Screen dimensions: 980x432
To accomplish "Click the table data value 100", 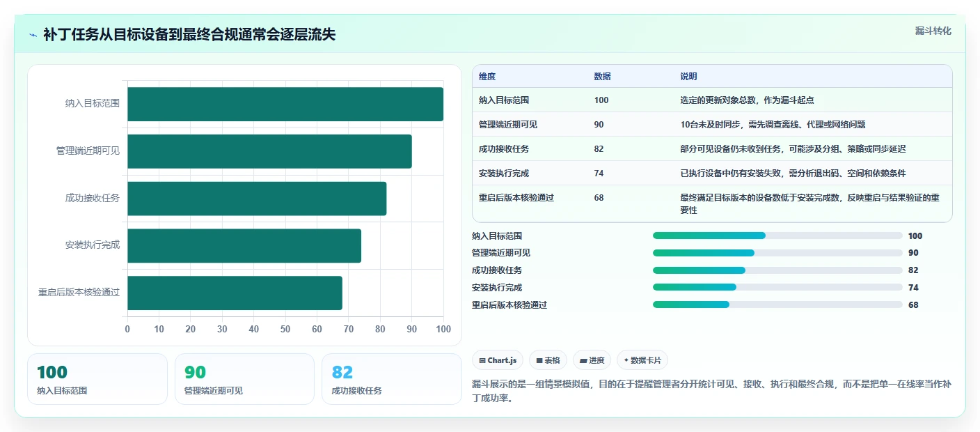I will (601, 100).
